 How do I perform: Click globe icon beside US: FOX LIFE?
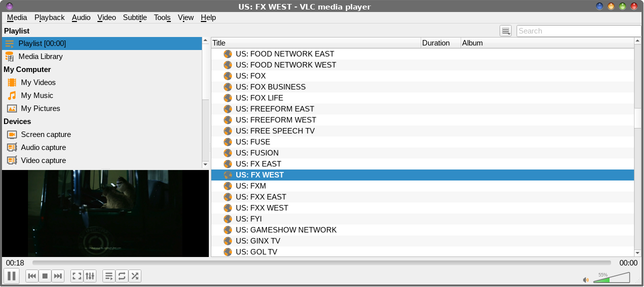(228, 98)
